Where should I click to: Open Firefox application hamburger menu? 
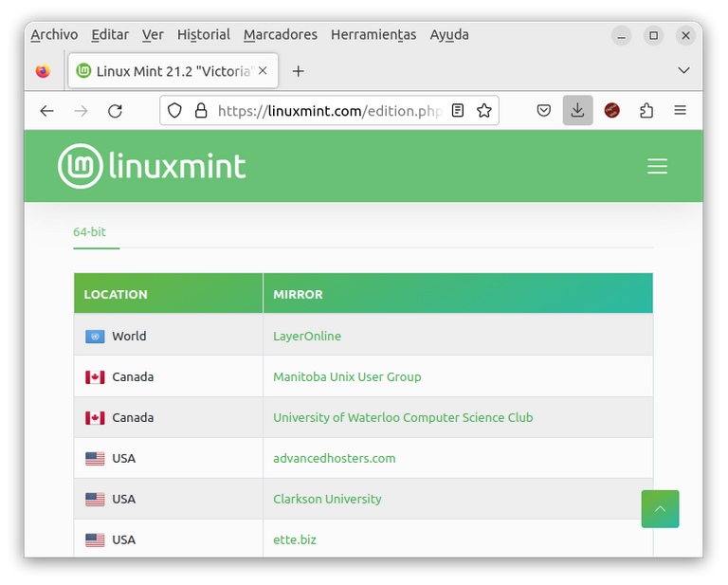click(x=681, y=111)
